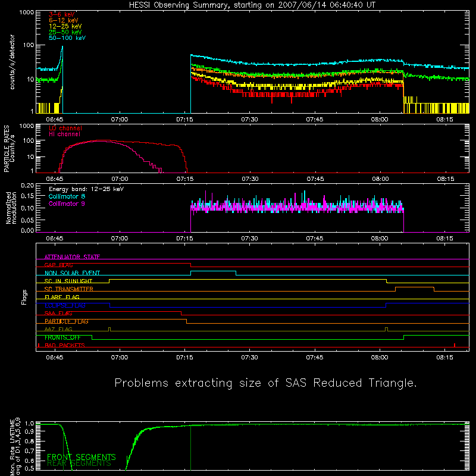Viewport: 476px width, 476px height.
Task: Click the 07:15 tick under the count-rate plot
Action: tap(184, 120)
